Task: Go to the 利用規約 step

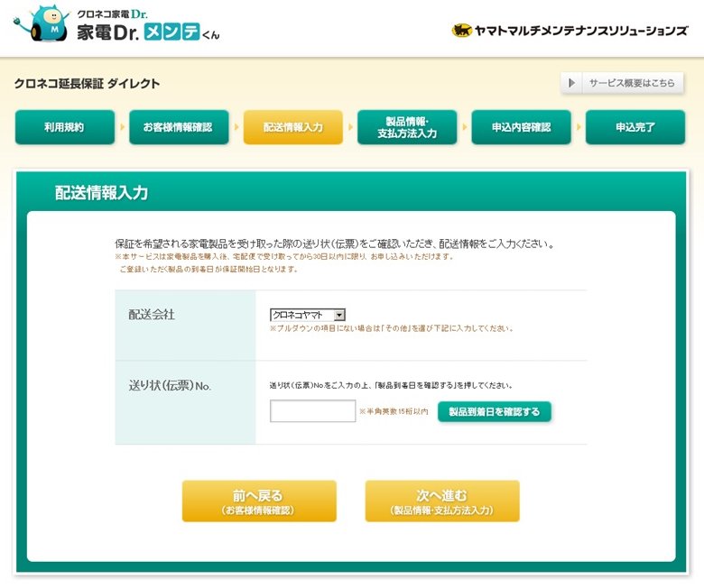Action: coord(65,127)
